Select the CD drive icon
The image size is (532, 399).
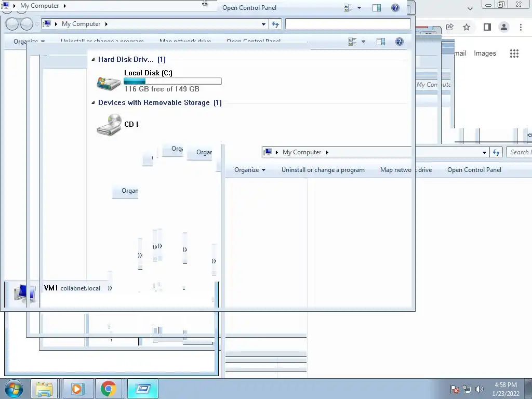pyautogui.click(x=109, y=125)
